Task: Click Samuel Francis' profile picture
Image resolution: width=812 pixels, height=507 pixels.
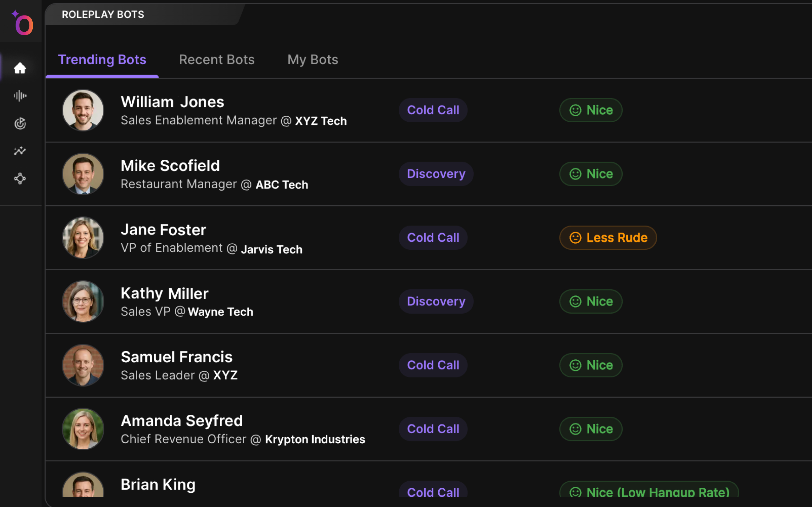Action: pyautogui.click(x=83, y=365)
